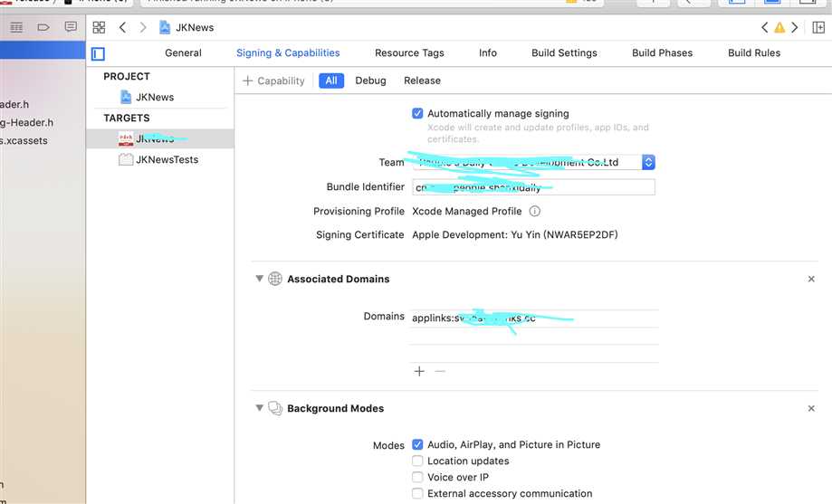Click the JKNews project breadcrumb icon

click(x=165, y=27)
